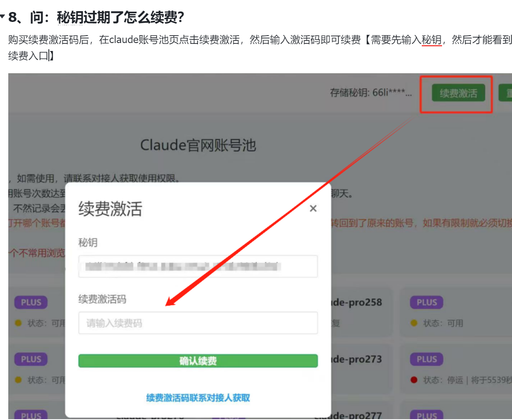Click PLUS badge on the 停运 card

click(x=427, y=359)
